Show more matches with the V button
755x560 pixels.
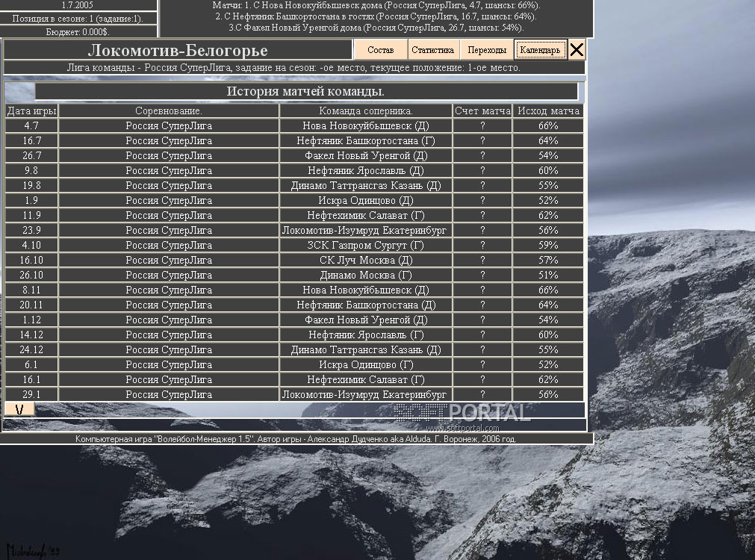(x=19, y=410)
